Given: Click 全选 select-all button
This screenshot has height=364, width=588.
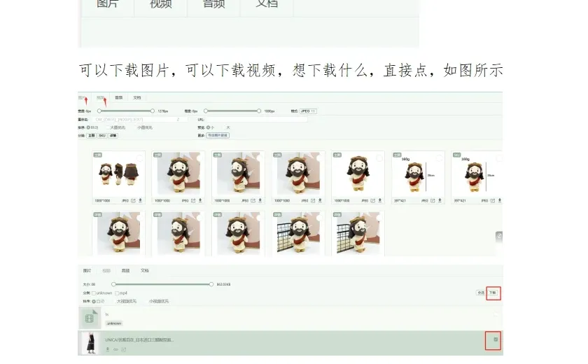Looking at the screenshot, I should 480,293.
